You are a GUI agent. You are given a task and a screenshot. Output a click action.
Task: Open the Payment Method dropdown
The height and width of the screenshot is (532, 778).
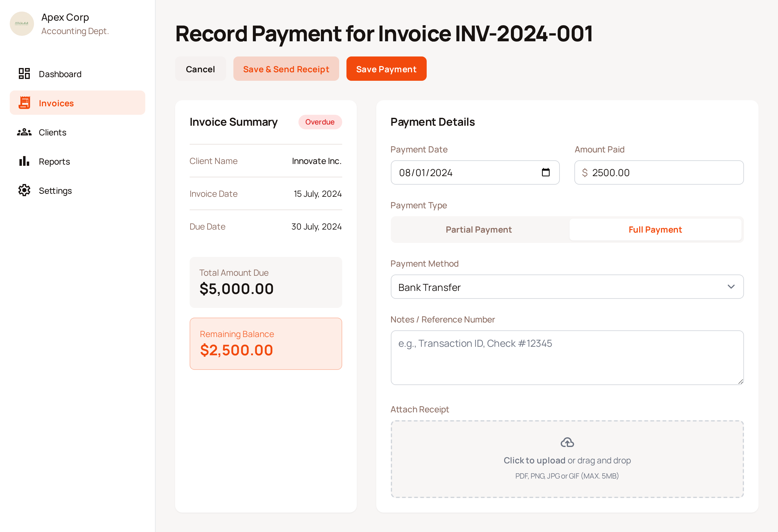[x=567, y=287]
